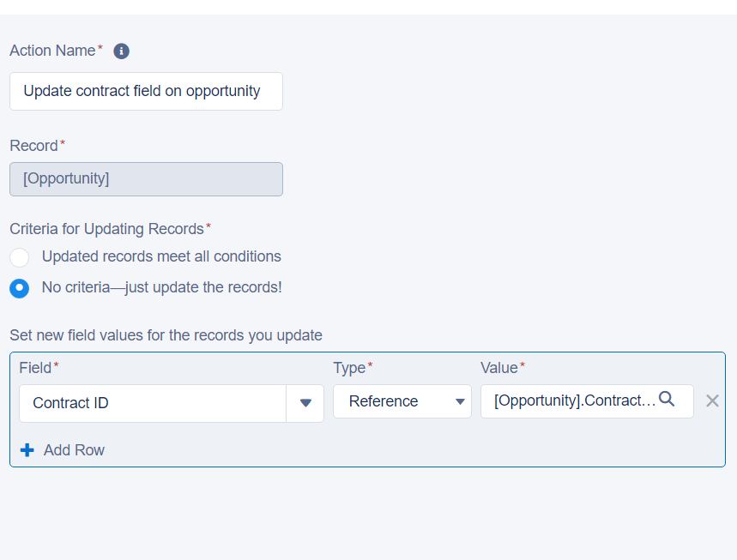Expand the Field dropdown arrow
The width and height of the screenshot is (737, 560).
tap(305, 403)
